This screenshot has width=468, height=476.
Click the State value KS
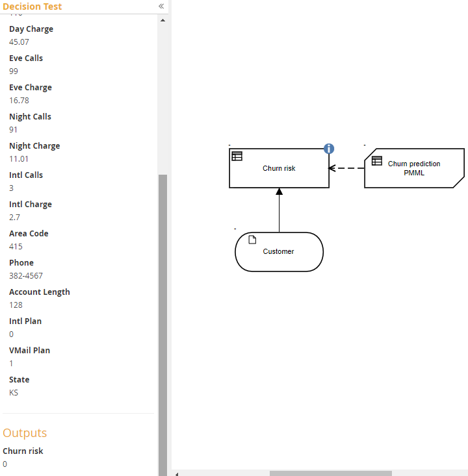[14, 393]
